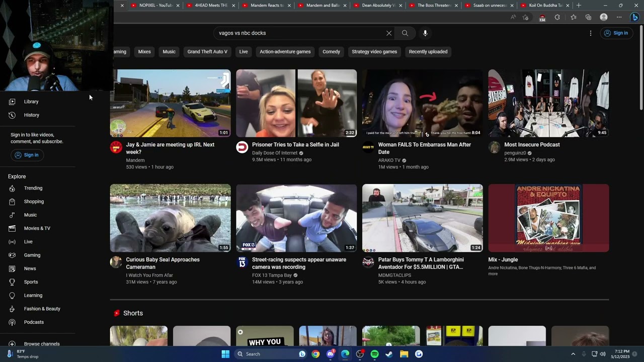Click the Sign in button top right
The height and width of the screenshot is (362, 644).
pyautogui.click(x=616, y=33)
